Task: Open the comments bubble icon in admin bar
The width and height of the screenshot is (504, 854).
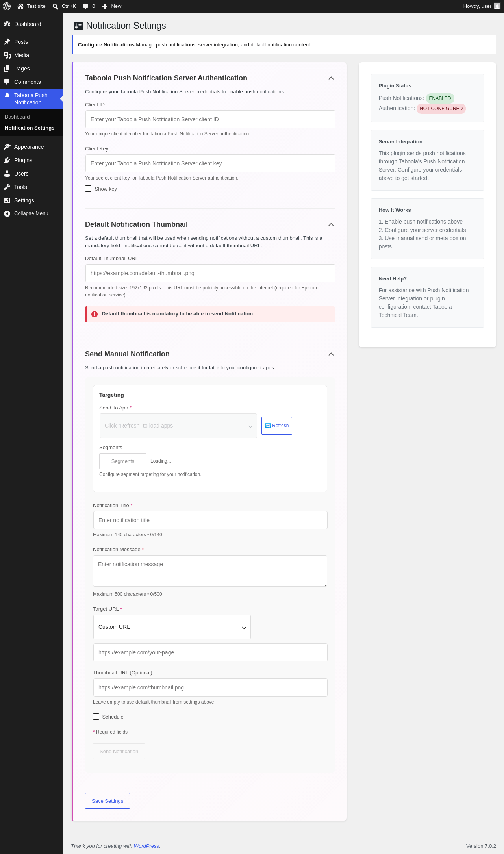Action: 85,6
